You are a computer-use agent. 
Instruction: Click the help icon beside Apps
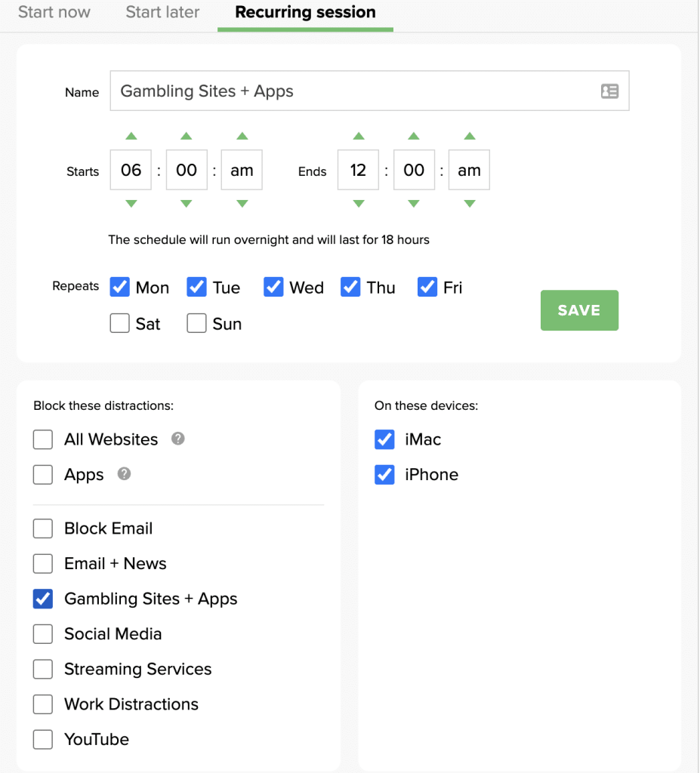(125, 474)
